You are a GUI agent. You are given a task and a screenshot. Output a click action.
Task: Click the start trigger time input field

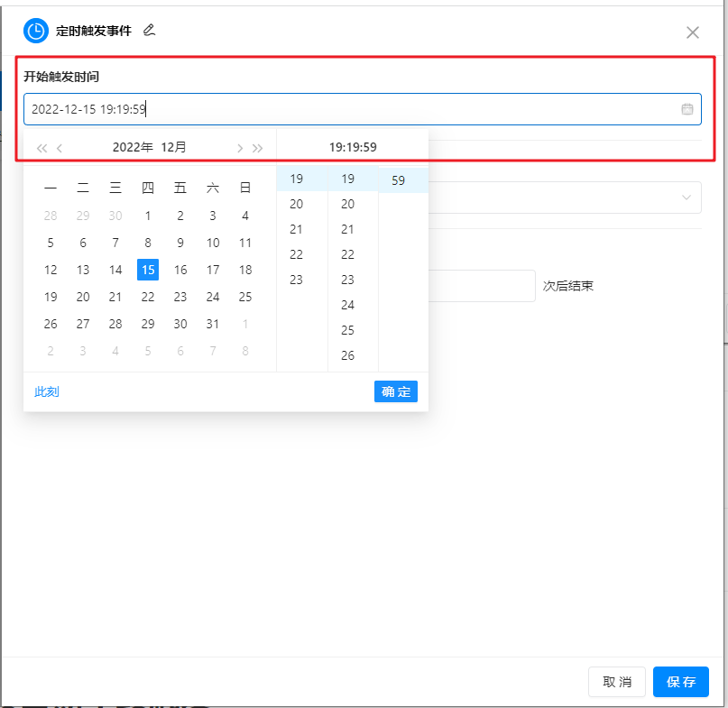point(352,109)
